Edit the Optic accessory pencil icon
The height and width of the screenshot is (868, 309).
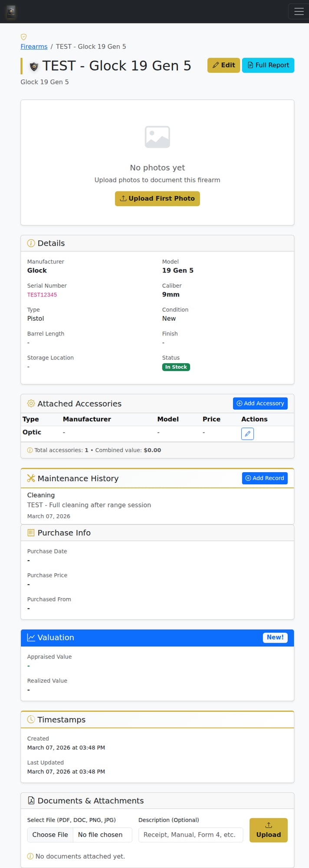tap(247, 434)
